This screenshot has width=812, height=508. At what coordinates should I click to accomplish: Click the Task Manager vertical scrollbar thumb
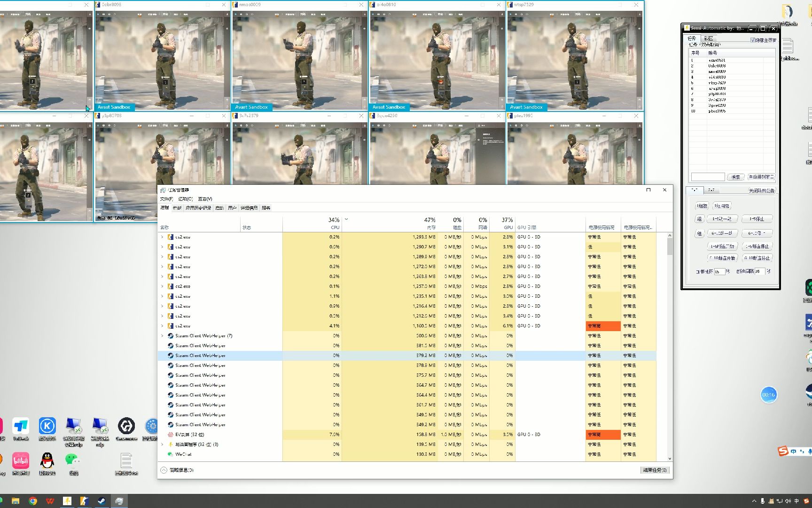click(x=670, y=246)
